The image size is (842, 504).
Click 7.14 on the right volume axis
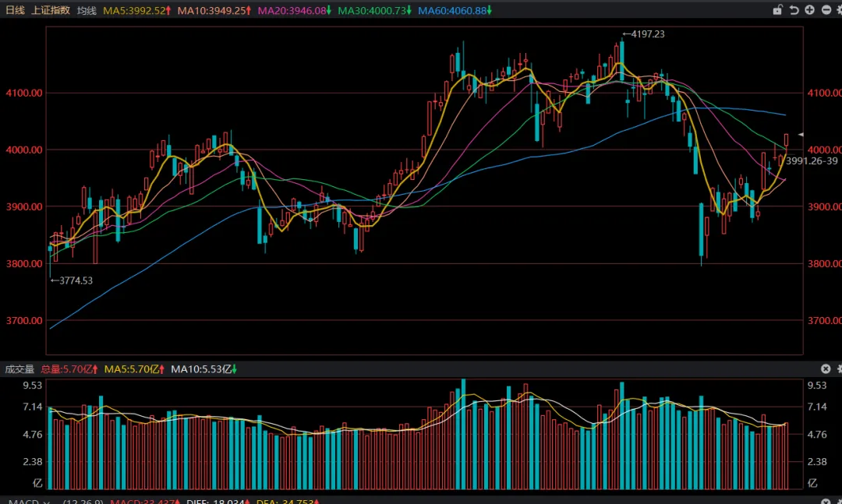(817, 407)
